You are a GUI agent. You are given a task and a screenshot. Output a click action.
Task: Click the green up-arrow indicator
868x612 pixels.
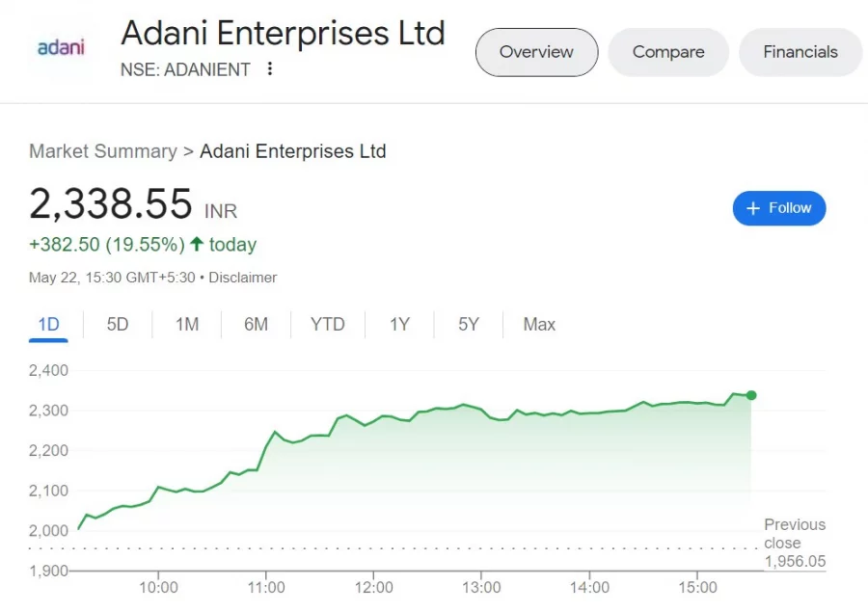point(197,244)
